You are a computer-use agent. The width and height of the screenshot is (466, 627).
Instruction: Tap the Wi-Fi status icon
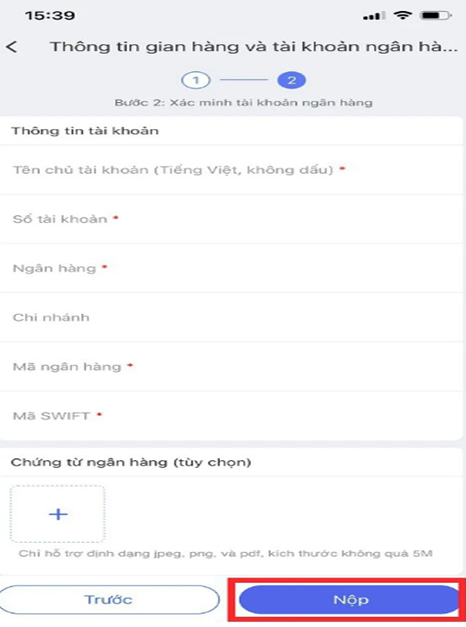402,15
